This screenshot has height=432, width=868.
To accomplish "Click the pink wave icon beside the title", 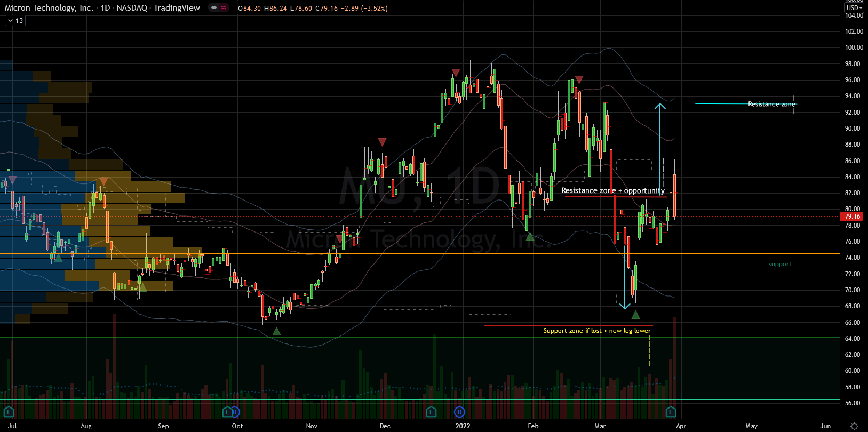I will [x=223, y=8].
